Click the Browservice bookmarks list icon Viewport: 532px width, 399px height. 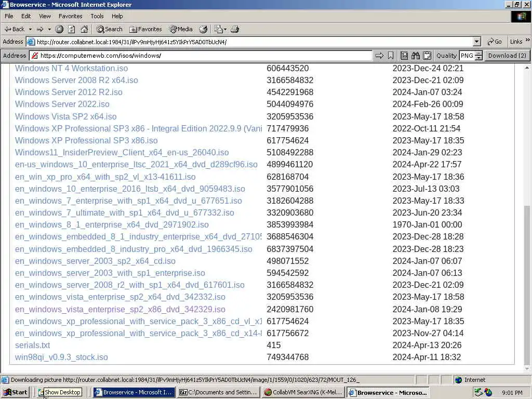coord(404,55)
